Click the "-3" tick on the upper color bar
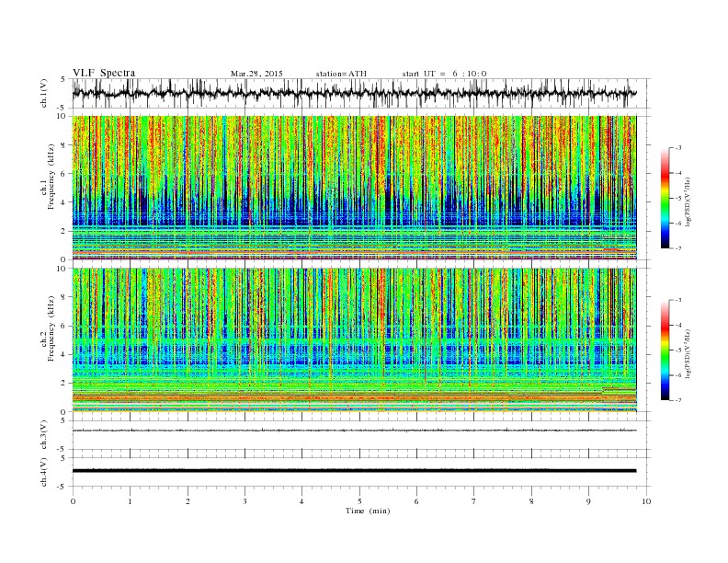The image size is (728, 563). (x=677, y=148)
